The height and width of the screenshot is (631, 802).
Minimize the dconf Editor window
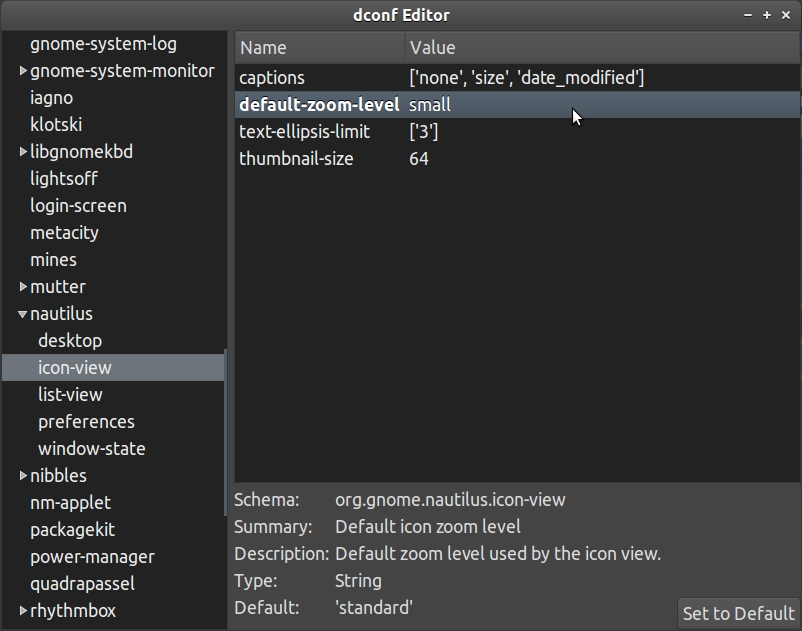tap(748, 15)
